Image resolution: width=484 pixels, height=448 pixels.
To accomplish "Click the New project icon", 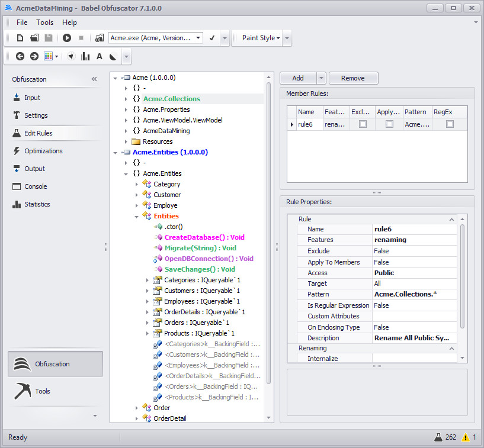I will coord(20,38).
